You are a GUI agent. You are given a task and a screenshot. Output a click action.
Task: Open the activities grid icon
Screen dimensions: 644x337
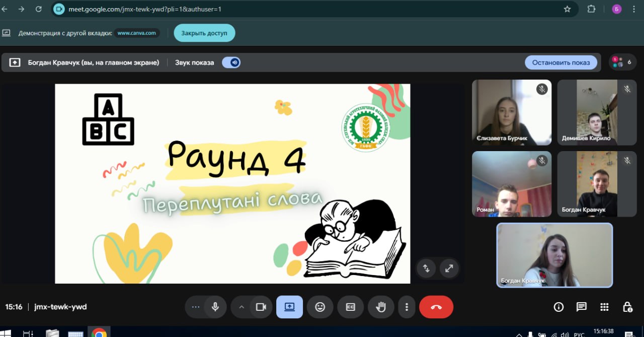[x=605, y=307]
